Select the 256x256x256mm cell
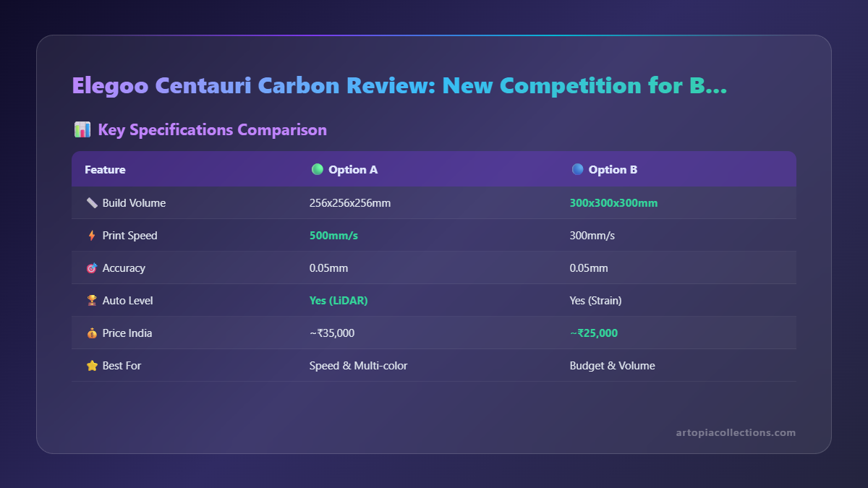The image size is (868, 488). point(350,203)
